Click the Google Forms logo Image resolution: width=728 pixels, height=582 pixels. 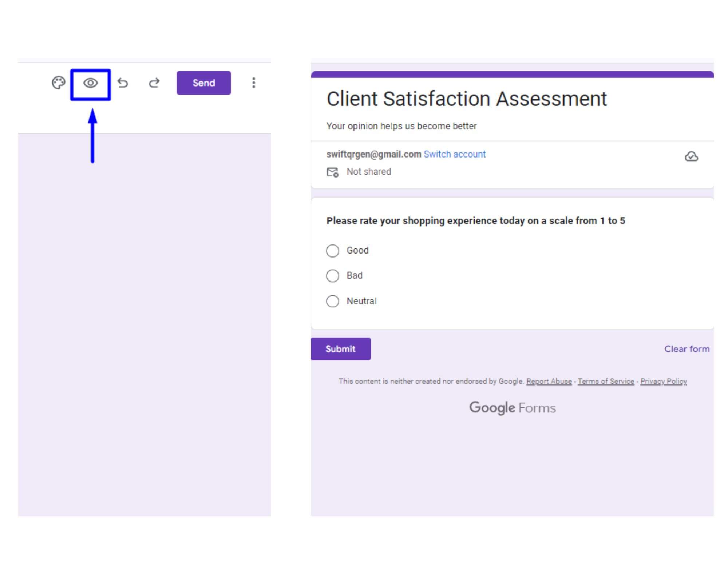[x=513, y=407]
